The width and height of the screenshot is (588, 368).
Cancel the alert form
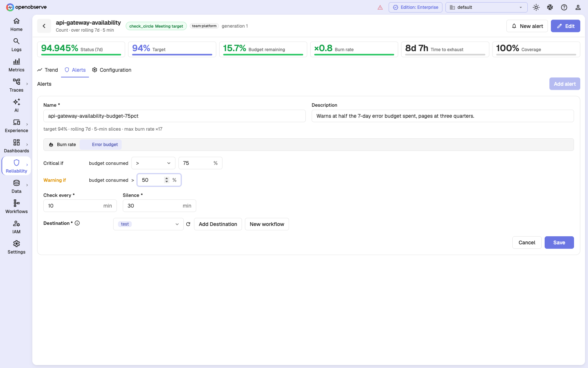(527, 243)
